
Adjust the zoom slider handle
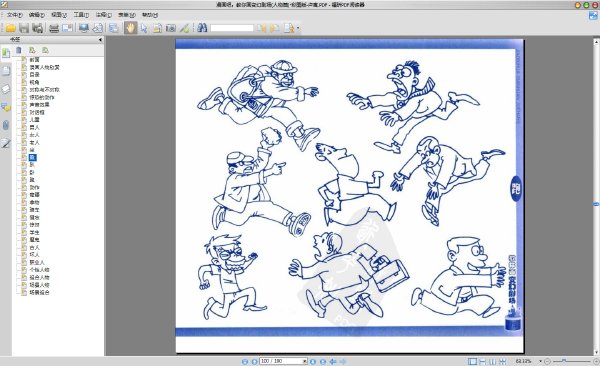click(x=563, y=361)
